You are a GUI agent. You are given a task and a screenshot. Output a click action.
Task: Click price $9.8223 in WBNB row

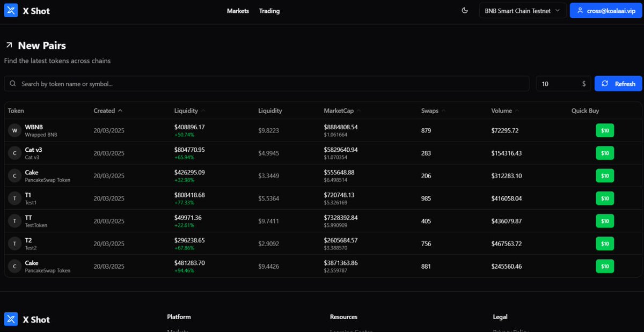268,130
